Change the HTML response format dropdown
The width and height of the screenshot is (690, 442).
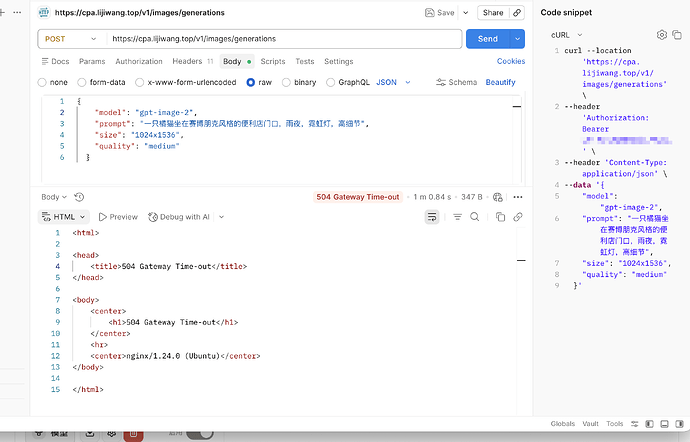(x=64, y=217)
